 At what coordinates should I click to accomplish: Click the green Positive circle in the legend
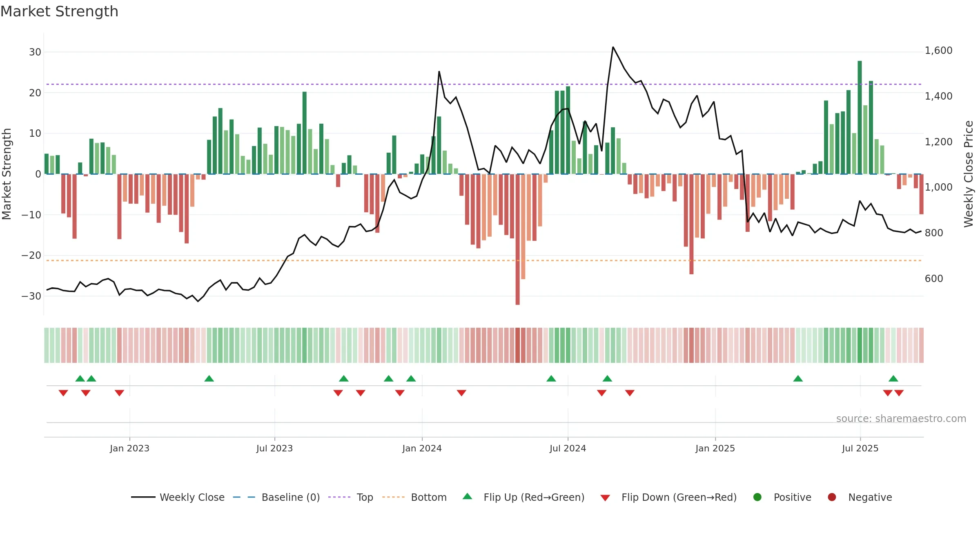[757, 497]
